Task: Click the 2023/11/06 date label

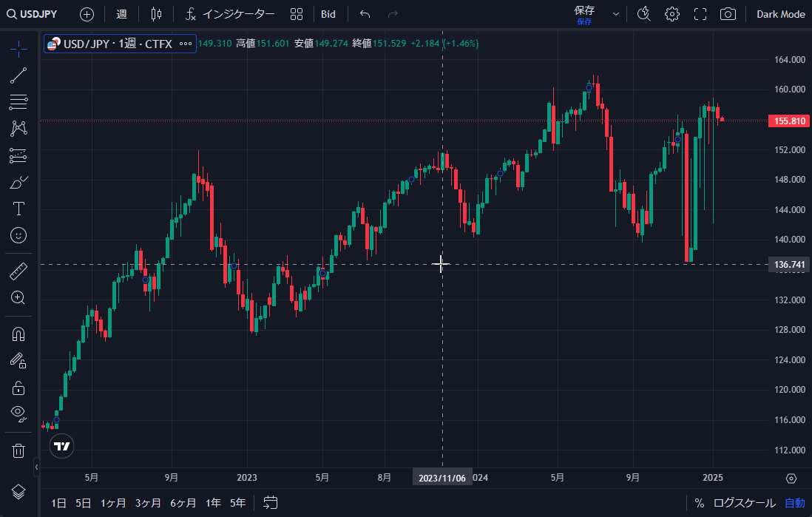Action: tap(442, 478)
